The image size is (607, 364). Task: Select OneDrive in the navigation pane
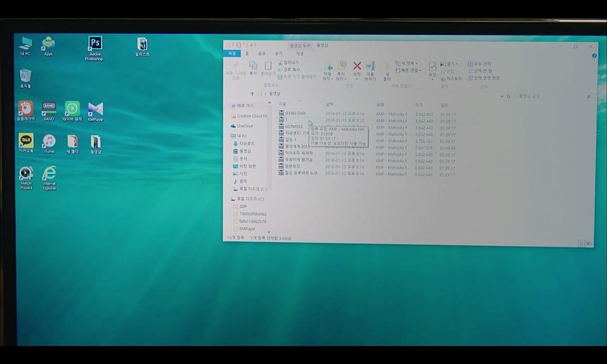tap(244, 126)
